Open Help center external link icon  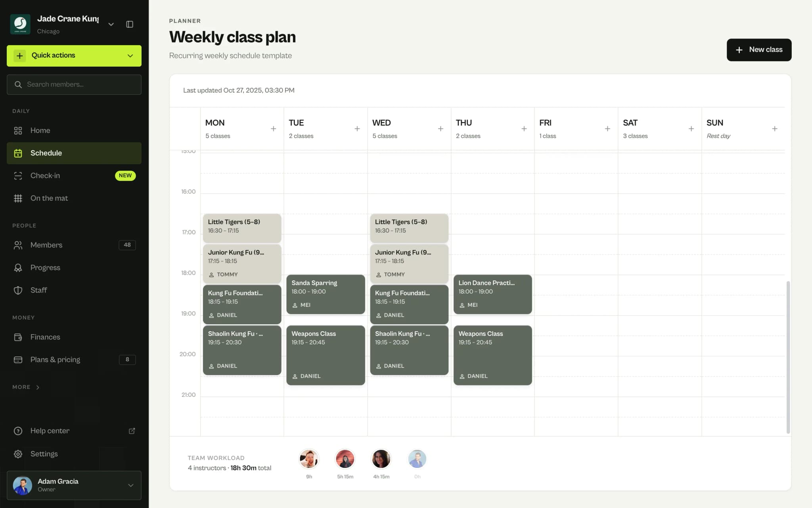[x=132, y=431]
